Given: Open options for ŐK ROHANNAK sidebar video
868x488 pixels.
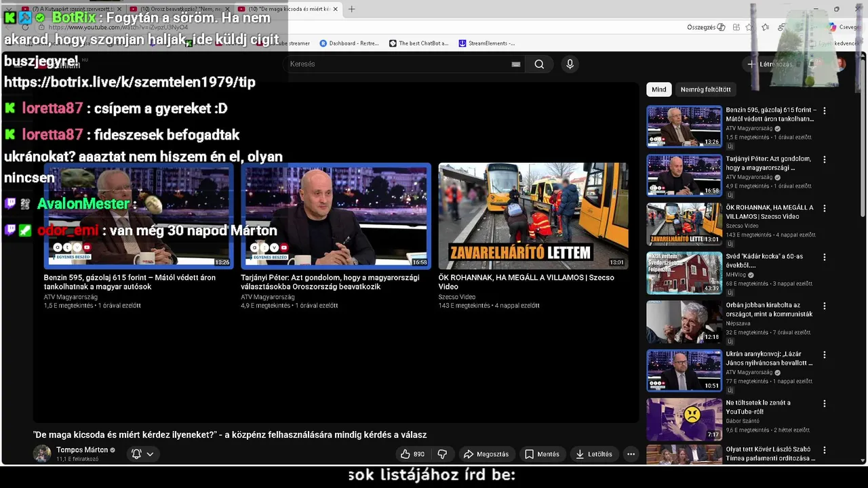Looking at the screenshot, I should (x=825, y=208).
